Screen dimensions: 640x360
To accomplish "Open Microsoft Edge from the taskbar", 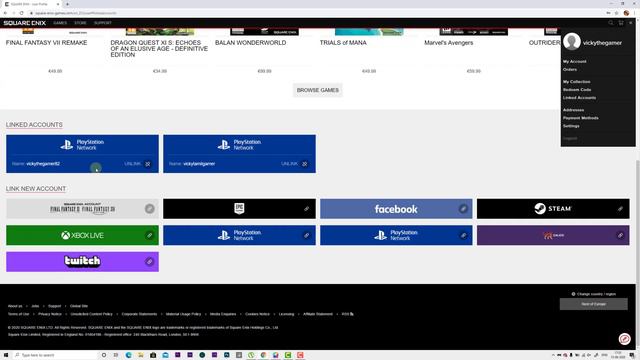I will click(129, 355).
